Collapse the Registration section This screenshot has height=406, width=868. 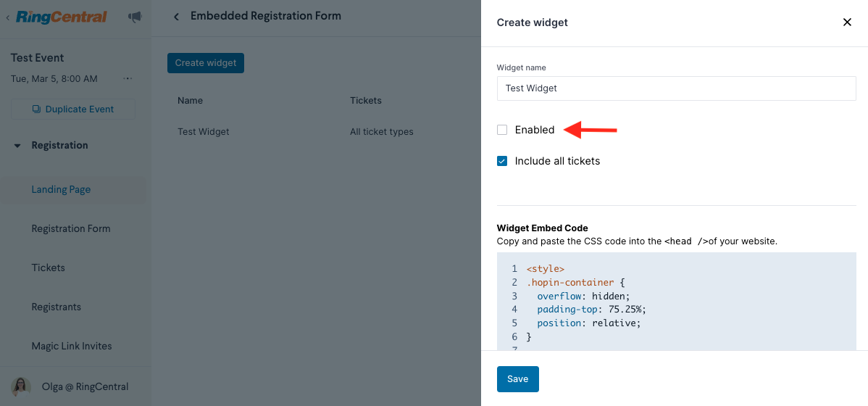coord(17,146)
